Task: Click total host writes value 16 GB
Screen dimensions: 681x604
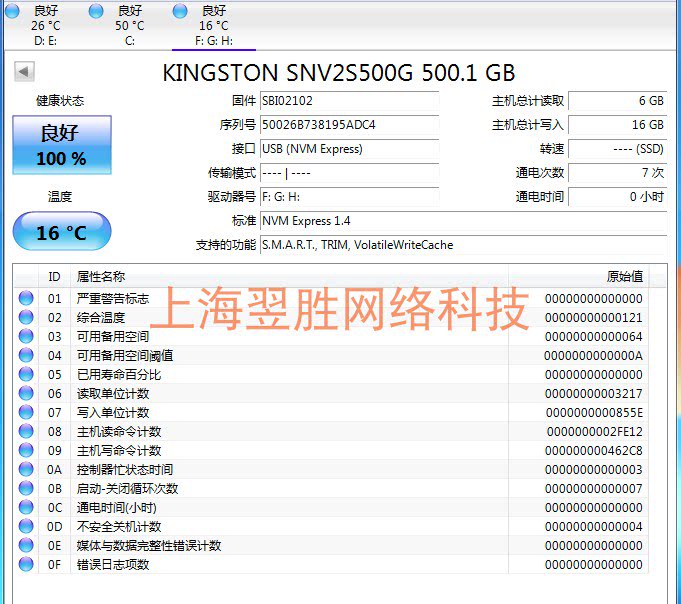Action: pyautogui.click(x=618, y=125)
